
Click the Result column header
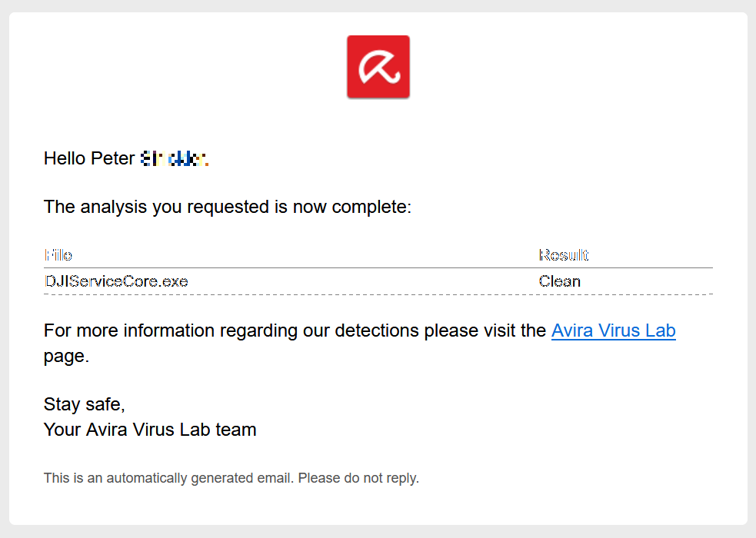point(563,255)
